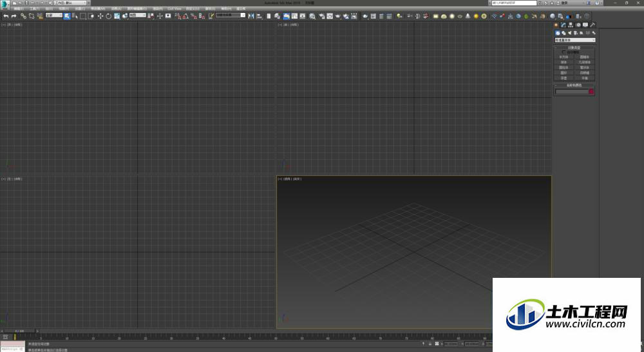Screen dimensions: 644x352
Task: Click the 长方体 (Box) button
Action: point(563,57)
